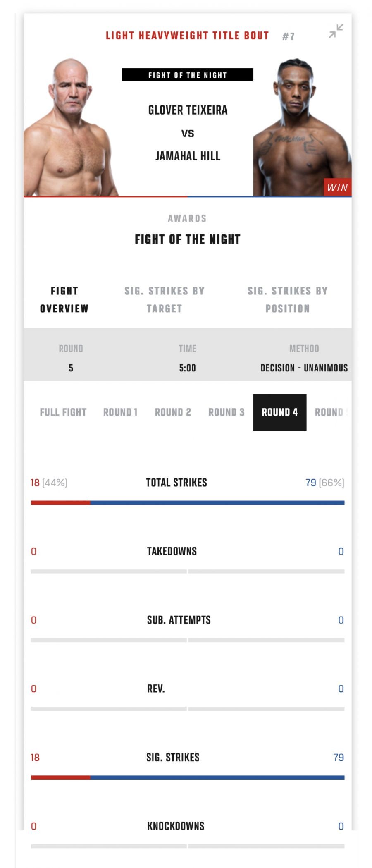Viewport: 372px width, 868px height.
Task: Select the Full Fight stats tab
Action: [x=63, y=412]
